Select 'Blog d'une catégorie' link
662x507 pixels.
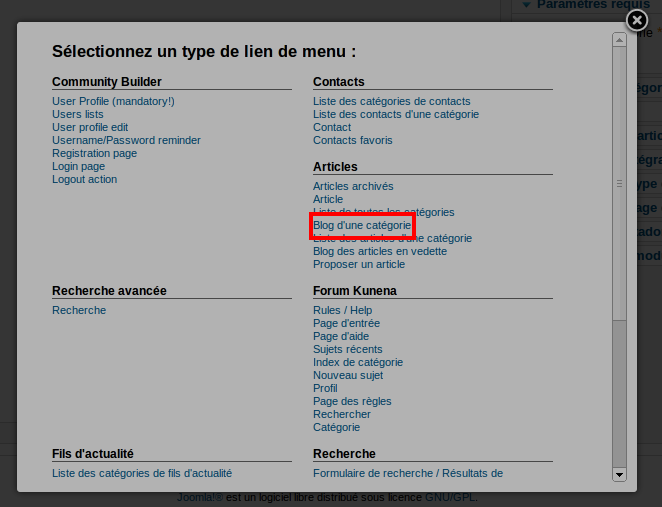tap(361, 226)
